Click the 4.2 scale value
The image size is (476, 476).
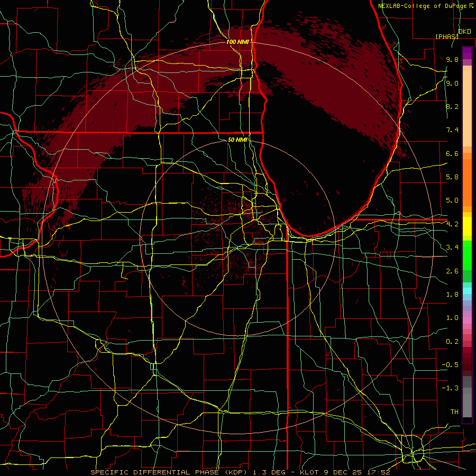pos(452,224)
